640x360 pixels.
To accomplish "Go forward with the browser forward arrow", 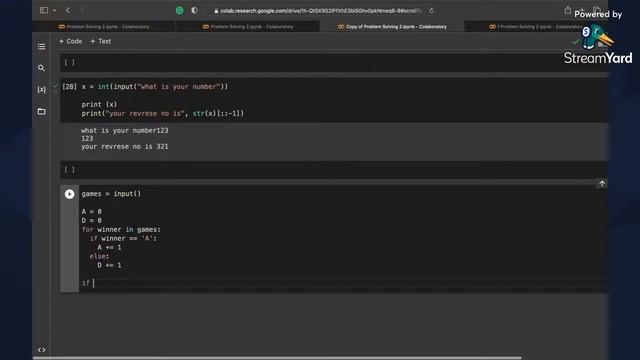I will [82, 10].
